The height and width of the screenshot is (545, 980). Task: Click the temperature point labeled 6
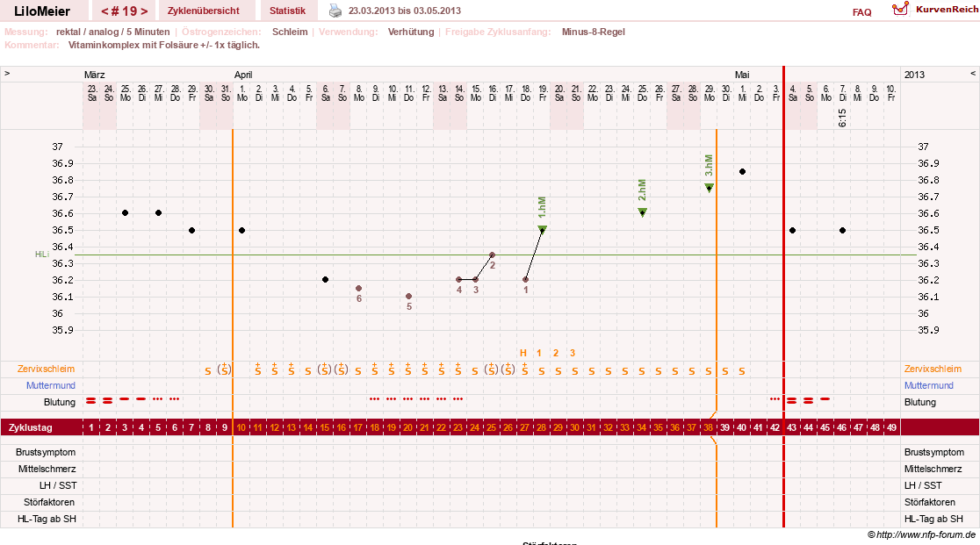tap(358, 289)
